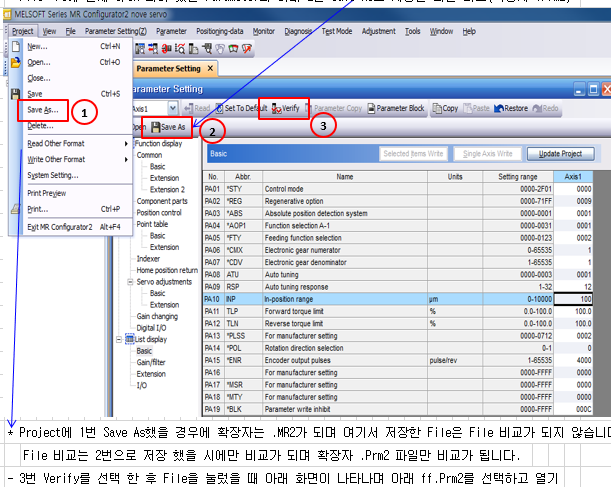
Task: Click the Update Project button
Action: [x=560, y=154]
